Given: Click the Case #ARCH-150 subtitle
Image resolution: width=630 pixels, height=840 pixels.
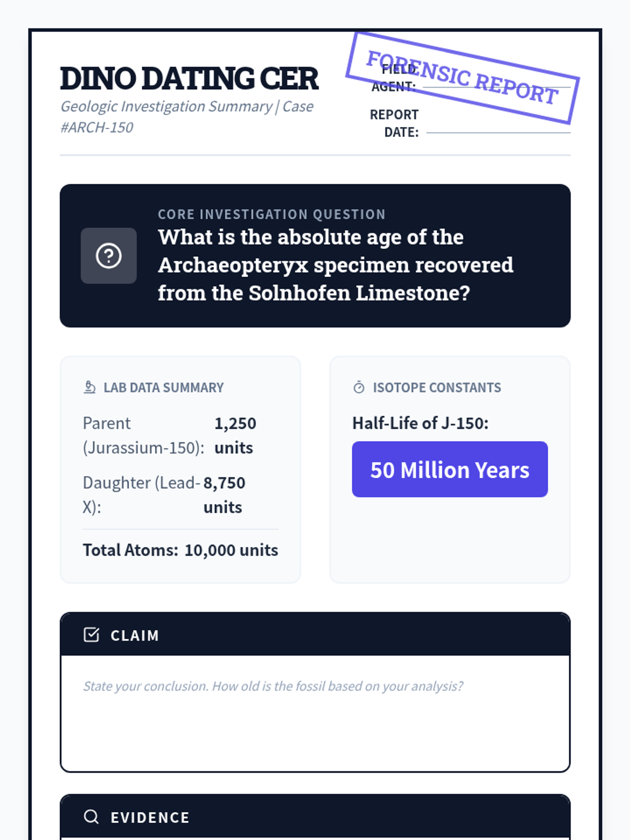Looking at the screenshot, I should pos(186,117).
